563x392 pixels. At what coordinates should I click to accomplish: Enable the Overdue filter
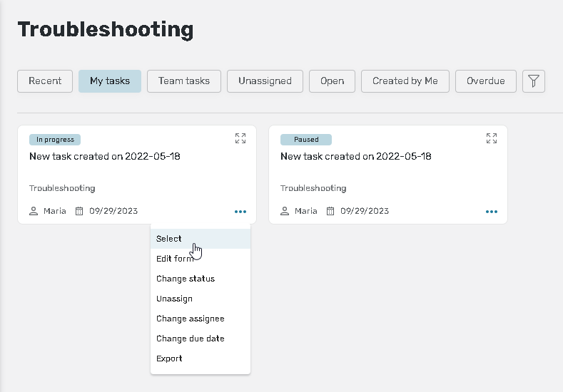pyautogui.click(x=485, y=81)
